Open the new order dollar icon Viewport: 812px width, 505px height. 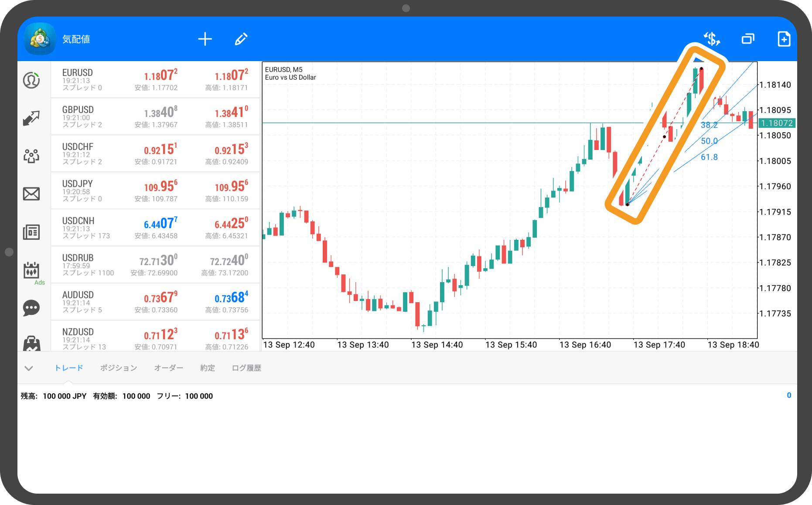(712, 39)
